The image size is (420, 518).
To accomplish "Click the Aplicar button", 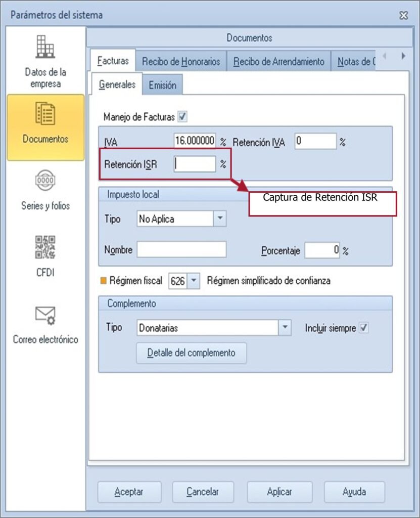I will pos(279,491).
